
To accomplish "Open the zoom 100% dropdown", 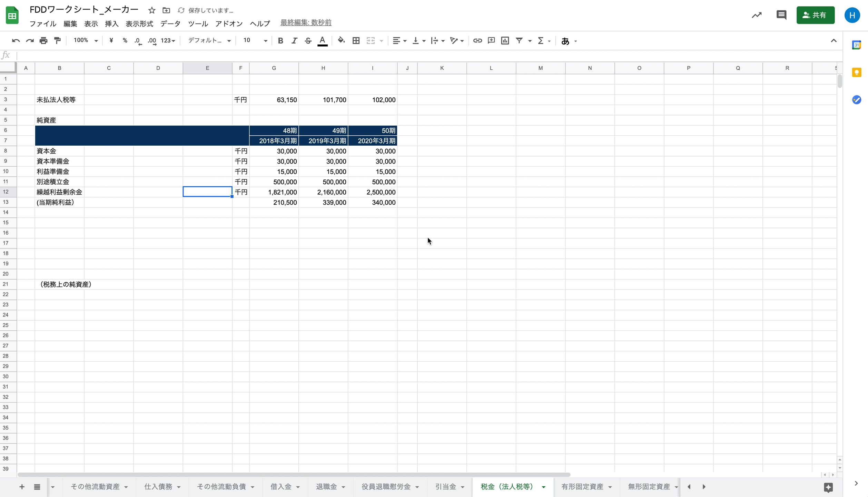I will (x=86, y=41).
